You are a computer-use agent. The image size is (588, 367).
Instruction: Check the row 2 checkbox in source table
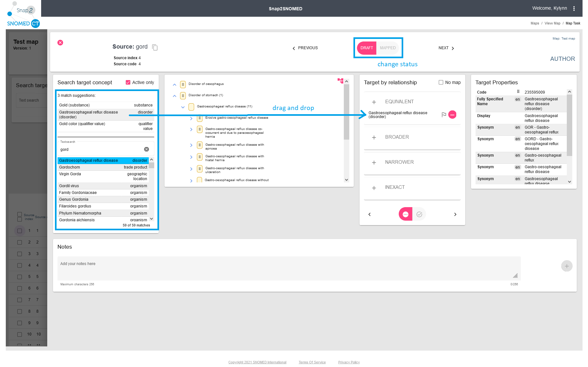pos(20,242)
